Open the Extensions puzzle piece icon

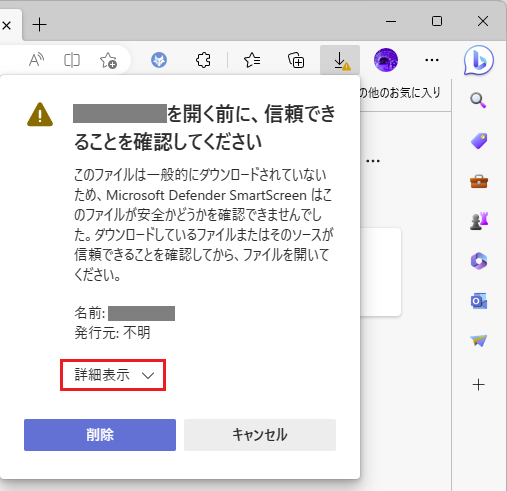point(203,60)
